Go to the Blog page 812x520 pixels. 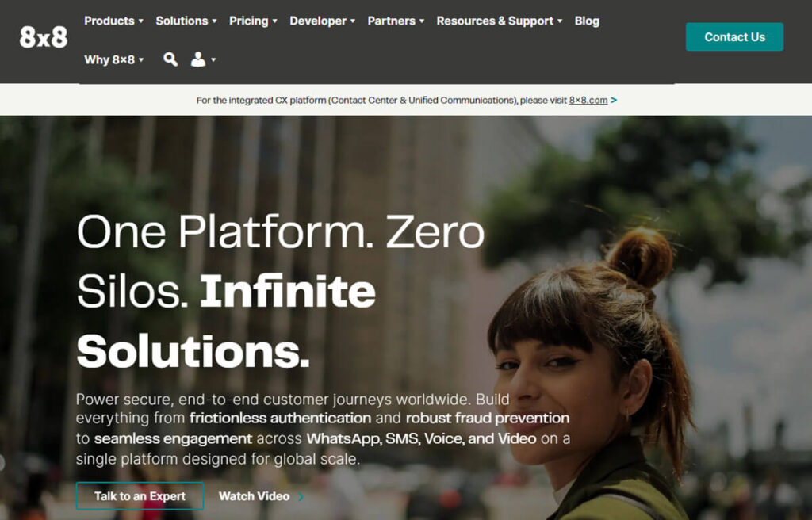pos(587,21)
